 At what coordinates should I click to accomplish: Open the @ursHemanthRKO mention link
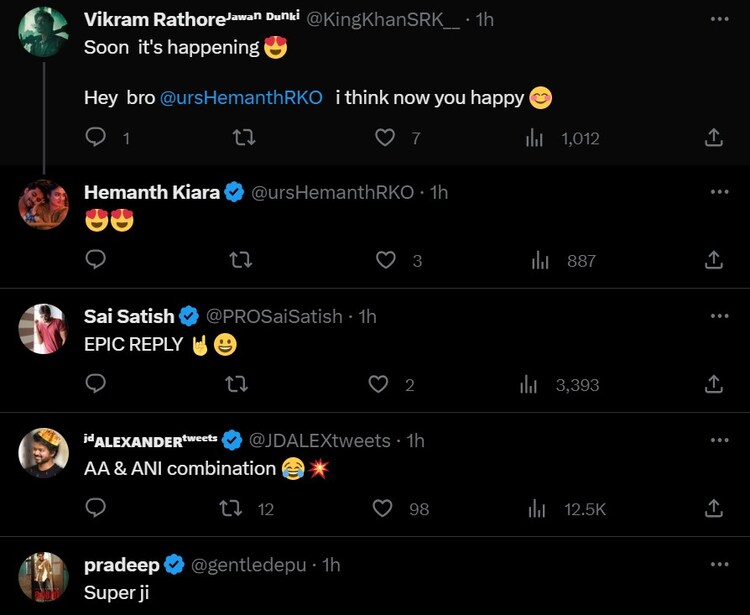tap(241, 98)
